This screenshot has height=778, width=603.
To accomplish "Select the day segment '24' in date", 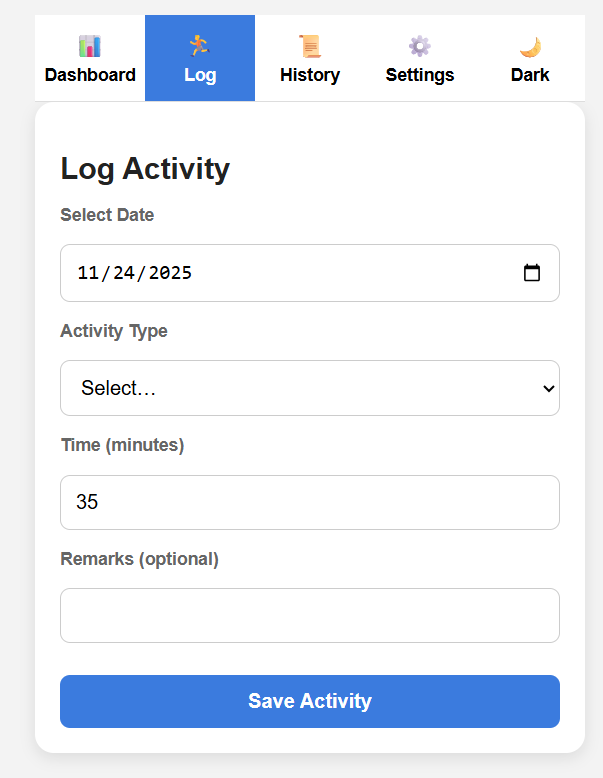I will tap(124, 273).
